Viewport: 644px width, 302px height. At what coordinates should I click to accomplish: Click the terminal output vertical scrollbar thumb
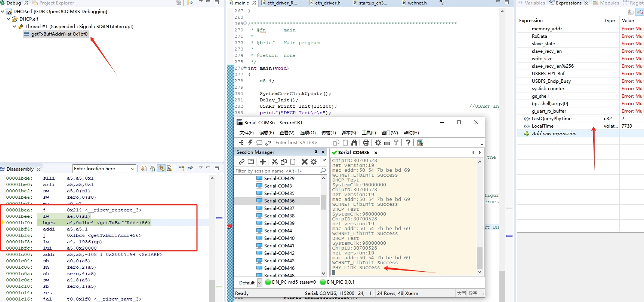[480, 258]
